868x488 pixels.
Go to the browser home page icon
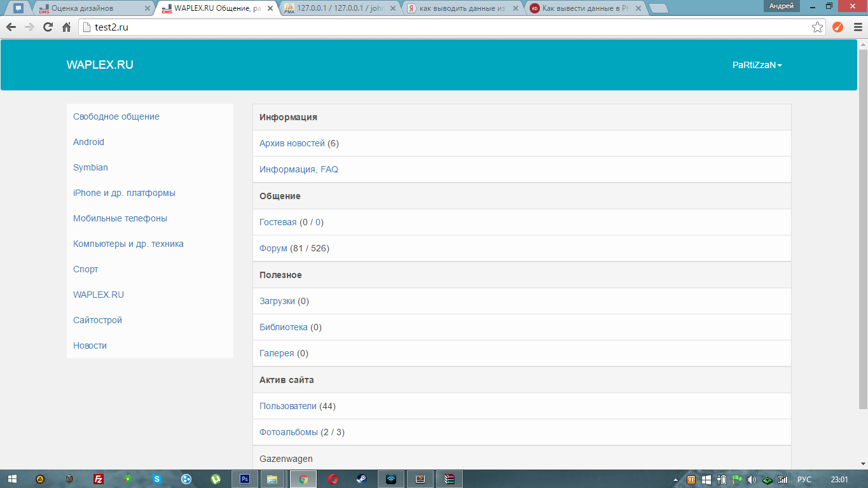click(66, 27)
